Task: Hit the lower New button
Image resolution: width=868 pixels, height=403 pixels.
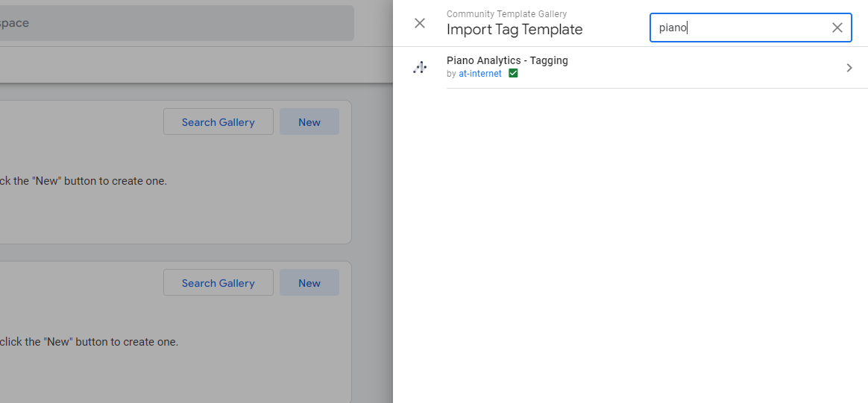Action: 309,283
